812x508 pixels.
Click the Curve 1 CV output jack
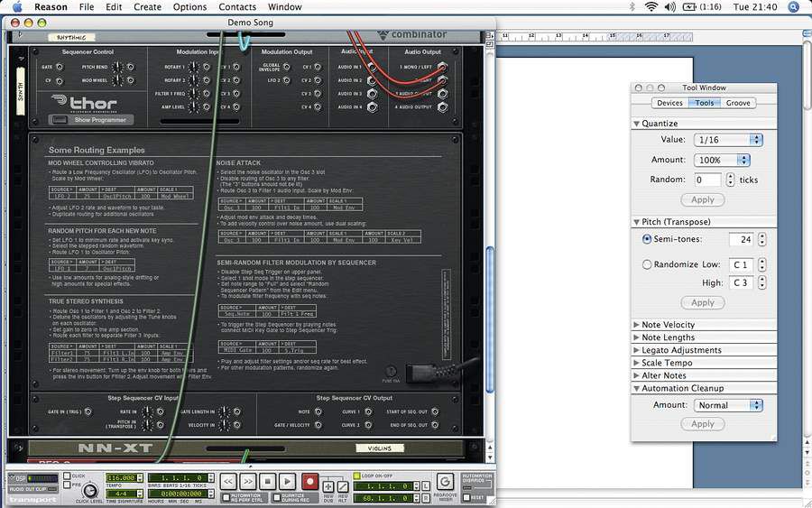[x=368, y=411]
